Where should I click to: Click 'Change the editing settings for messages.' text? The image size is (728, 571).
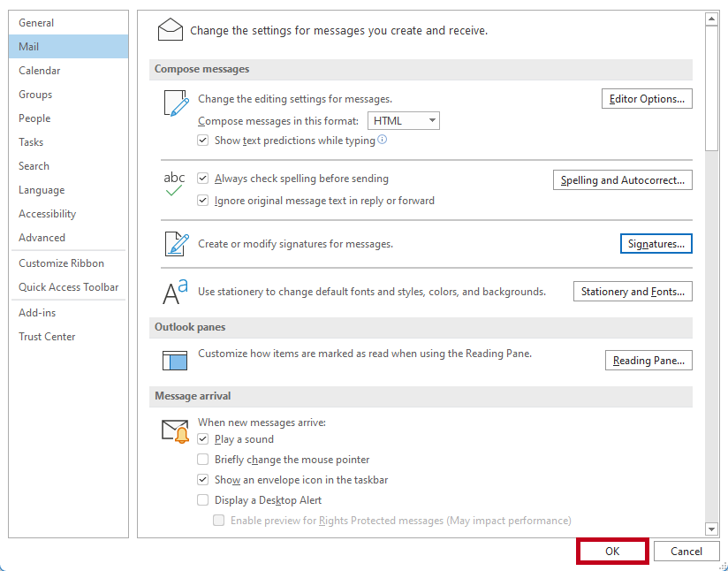point(295,99)
